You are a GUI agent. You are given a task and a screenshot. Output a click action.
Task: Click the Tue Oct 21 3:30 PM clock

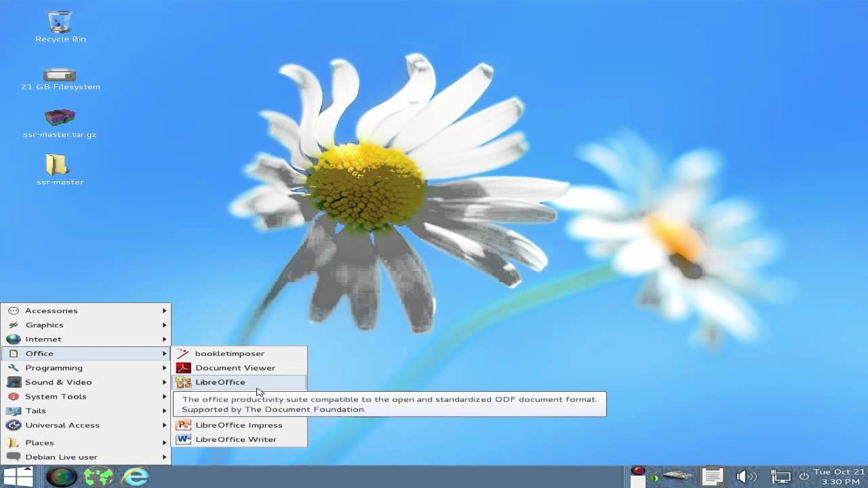click(840, 476)
